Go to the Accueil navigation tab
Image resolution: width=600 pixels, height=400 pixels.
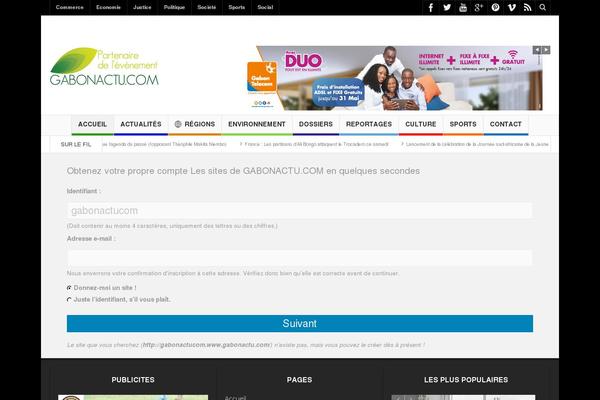[92, 124]
